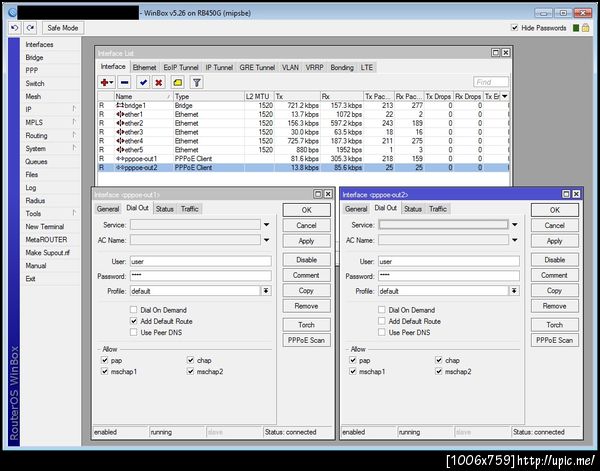Open Queues in the sidebar
This screenshot has width=600, height=471.
(36, 161)
